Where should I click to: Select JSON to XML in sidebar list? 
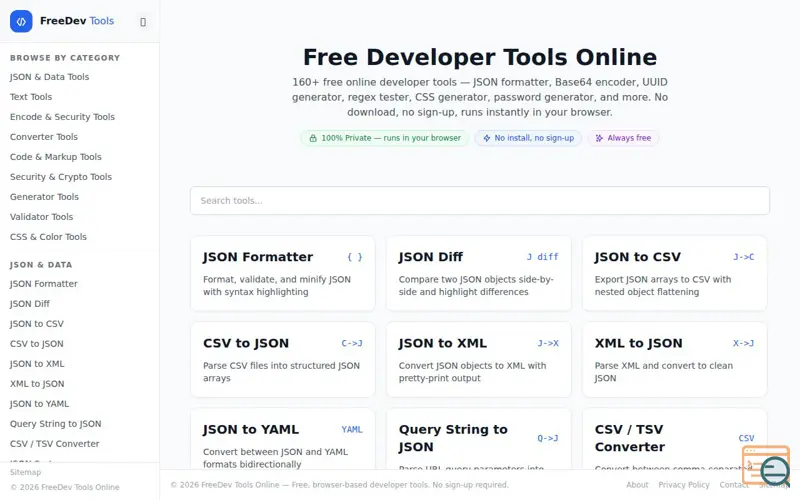(37, 364)
